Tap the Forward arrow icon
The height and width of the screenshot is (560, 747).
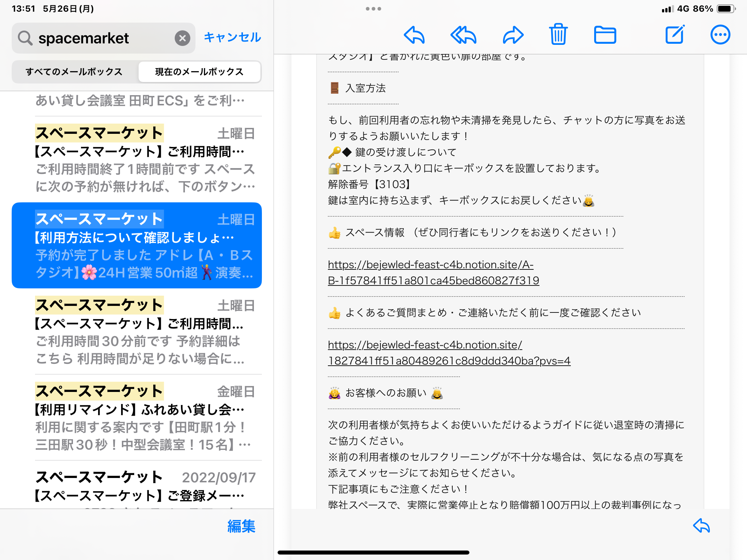point(513,35)
